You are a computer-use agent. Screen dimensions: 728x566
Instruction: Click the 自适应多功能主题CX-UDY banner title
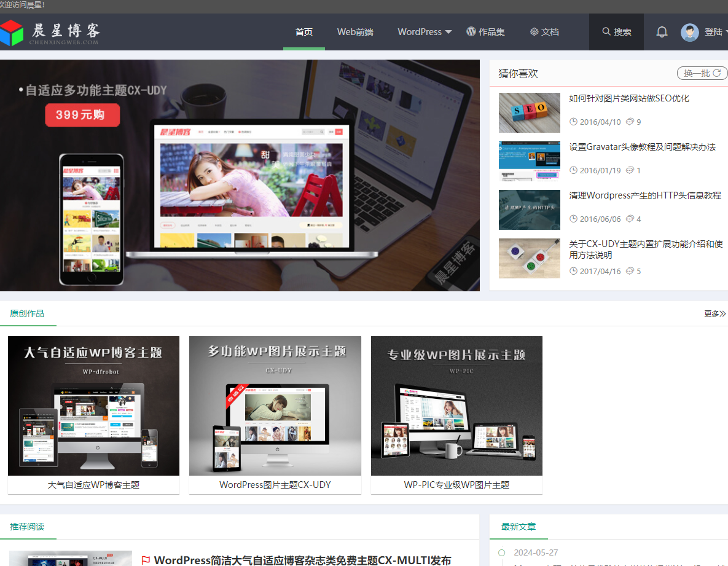coord(96,90)
